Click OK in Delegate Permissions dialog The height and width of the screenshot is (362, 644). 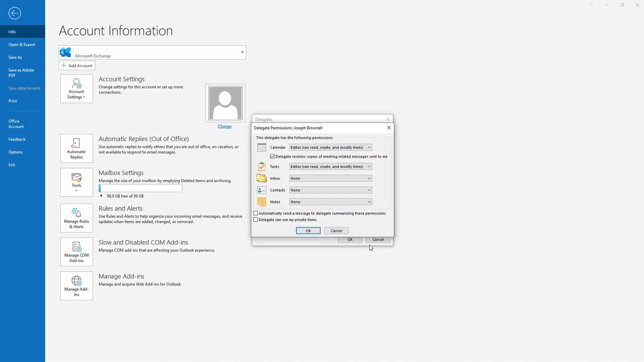click(308, 231)
